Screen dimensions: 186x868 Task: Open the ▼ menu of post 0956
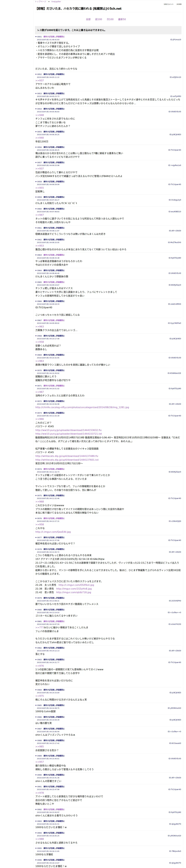pos(36,147)
